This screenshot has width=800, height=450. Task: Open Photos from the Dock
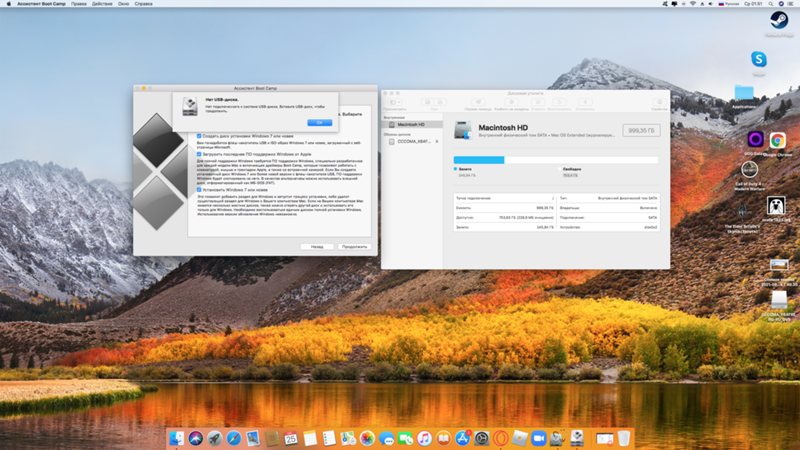[367, 438]
